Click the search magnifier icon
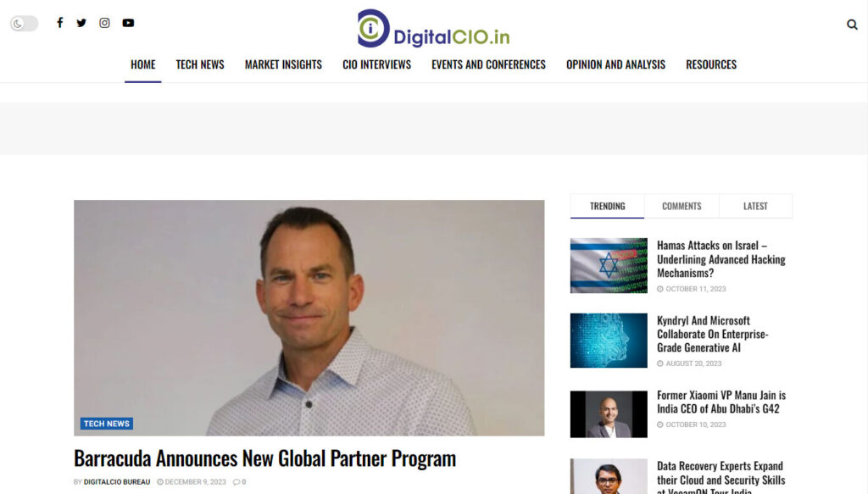Screen dimensions: 868x494 (852, 25)
